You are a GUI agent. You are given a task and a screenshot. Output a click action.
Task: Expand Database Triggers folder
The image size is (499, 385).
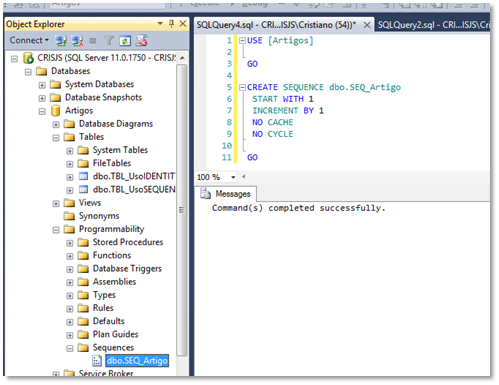click(70, 269)
